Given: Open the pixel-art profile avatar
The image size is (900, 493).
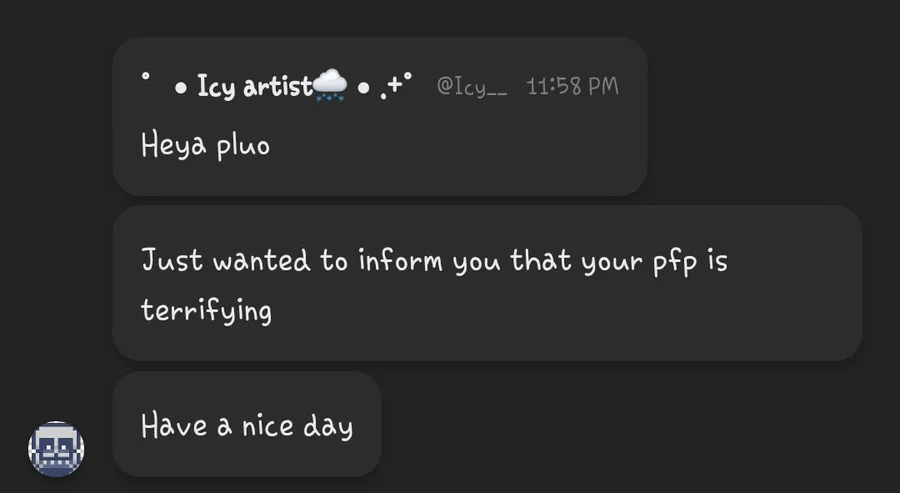Looking at the screenshot, I should click(x=56, y=448).
